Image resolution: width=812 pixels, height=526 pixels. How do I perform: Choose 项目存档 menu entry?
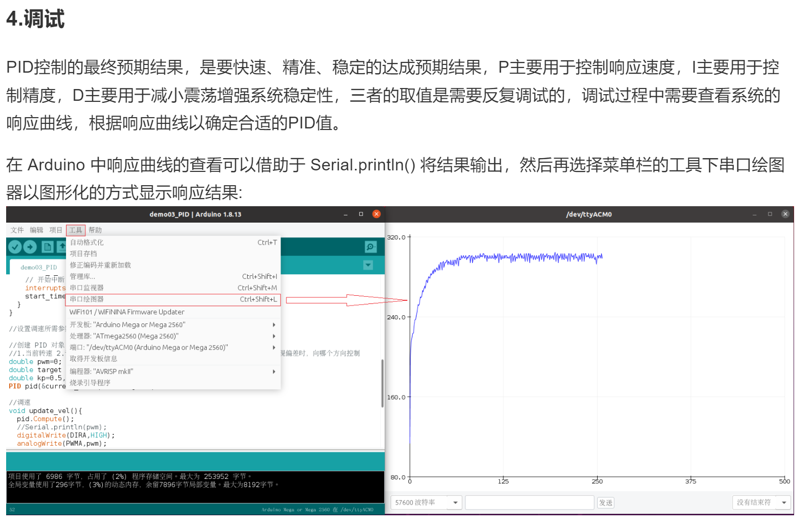click(x=173, y=254)
